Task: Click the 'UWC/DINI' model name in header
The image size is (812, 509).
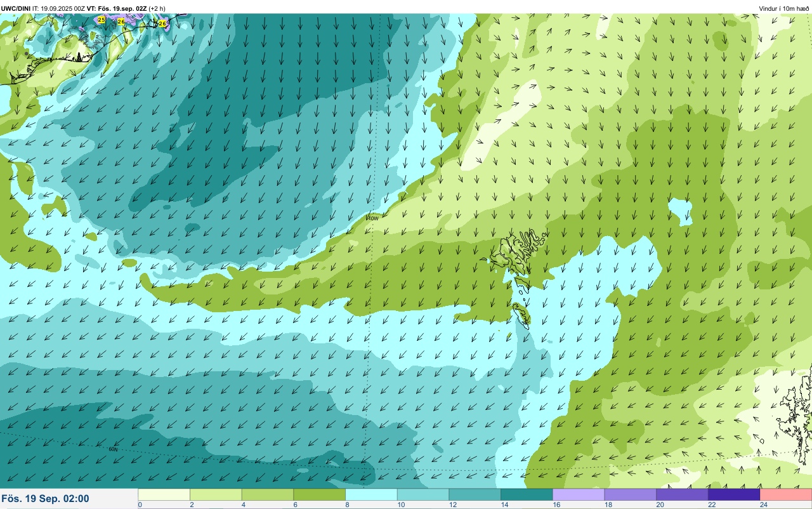Action: click(x=16, y=9)
